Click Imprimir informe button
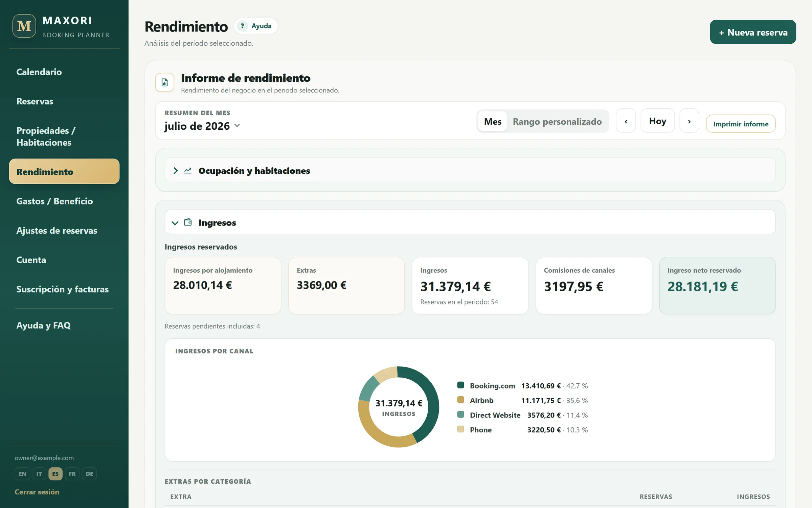Image resolution: width=812 pixels, height=508 pixels. point(741,124)
